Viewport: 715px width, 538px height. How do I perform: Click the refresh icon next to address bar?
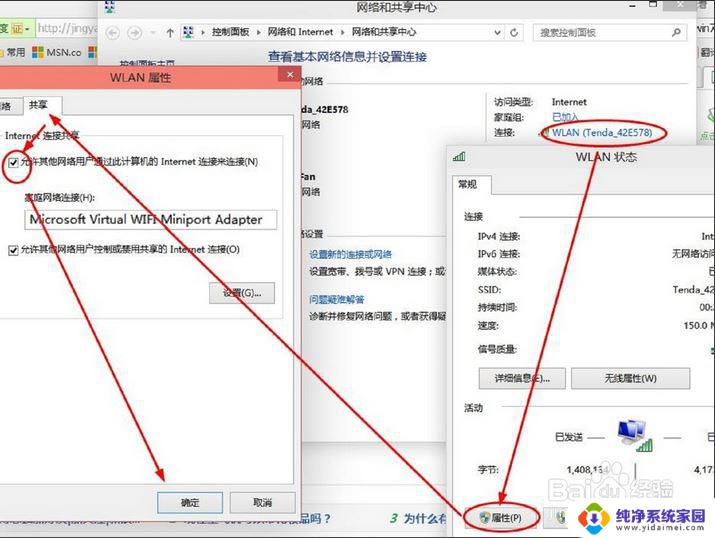tap(514, 32)
